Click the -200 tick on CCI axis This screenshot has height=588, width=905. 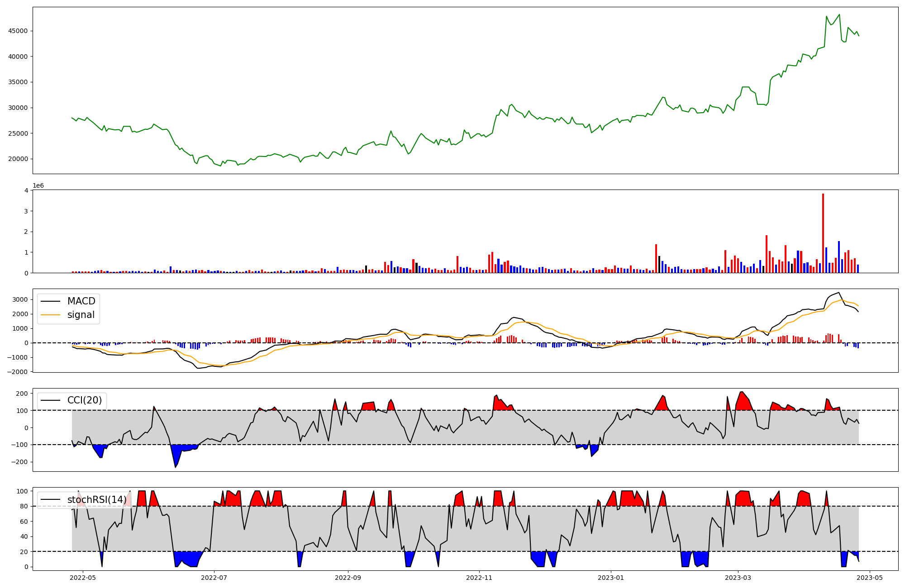tap(19, 462)
